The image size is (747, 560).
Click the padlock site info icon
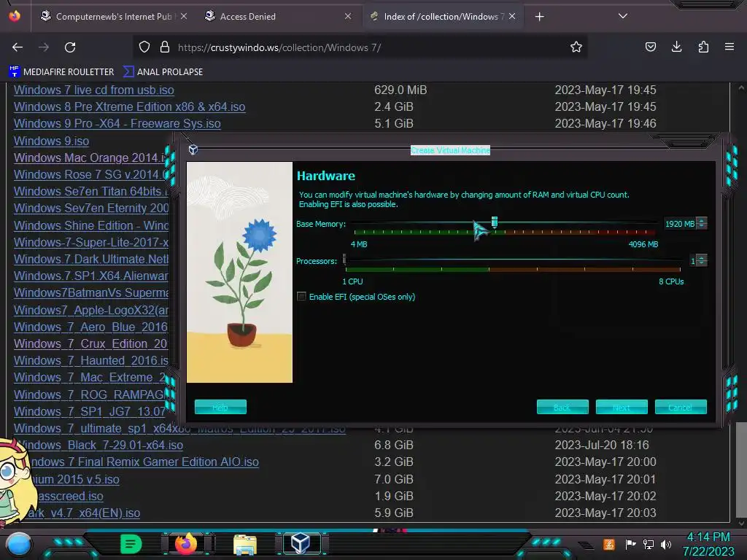(165, 47)
